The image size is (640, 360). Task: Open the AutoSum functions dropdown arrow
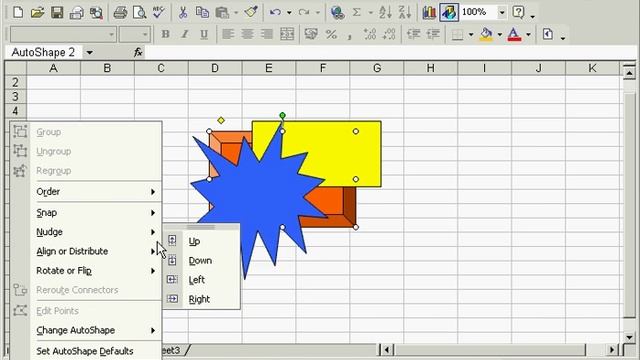[371, 13]
